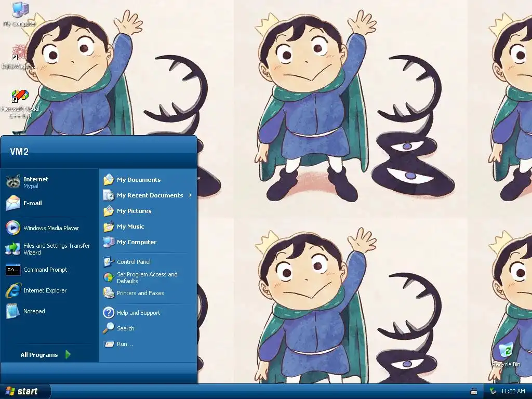Select the Help and Support menu text
Viewport: 532px width, 399px height.
[138, 312]
